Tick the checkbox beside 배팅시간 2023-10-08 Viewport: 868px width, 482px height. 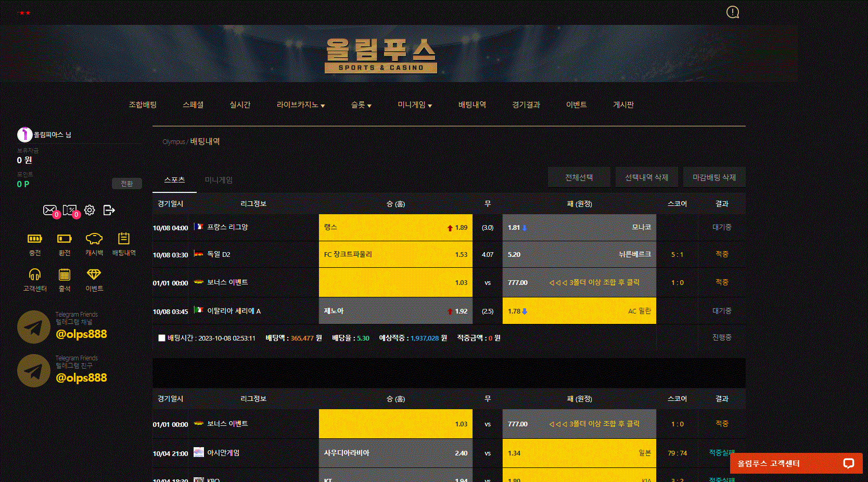click(x=162, y=338)
